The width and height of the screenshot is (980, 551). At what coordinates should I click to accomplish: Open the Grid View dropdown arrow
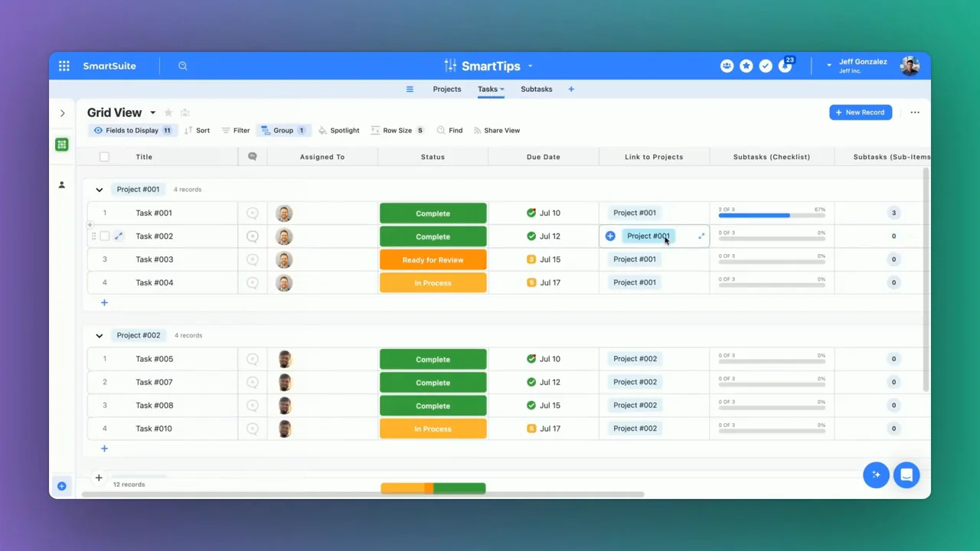[152, 113]
